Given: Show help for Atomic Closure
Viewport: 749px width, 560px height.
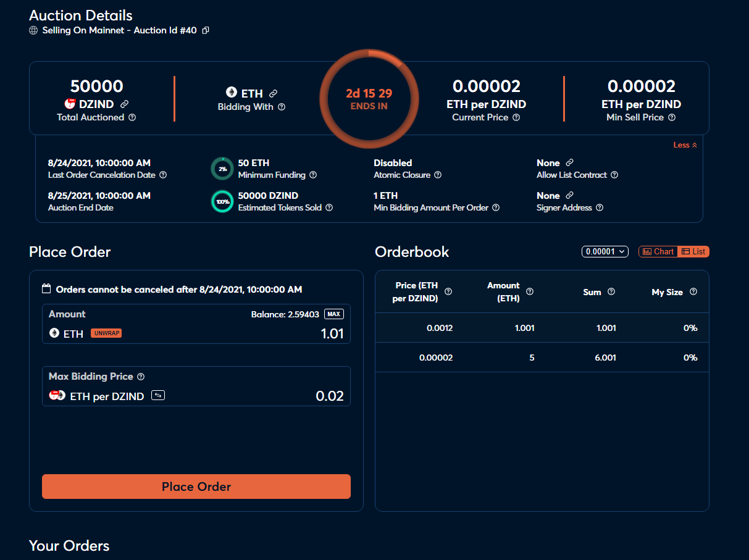Looking at the screenshot, I should [438, 175].
